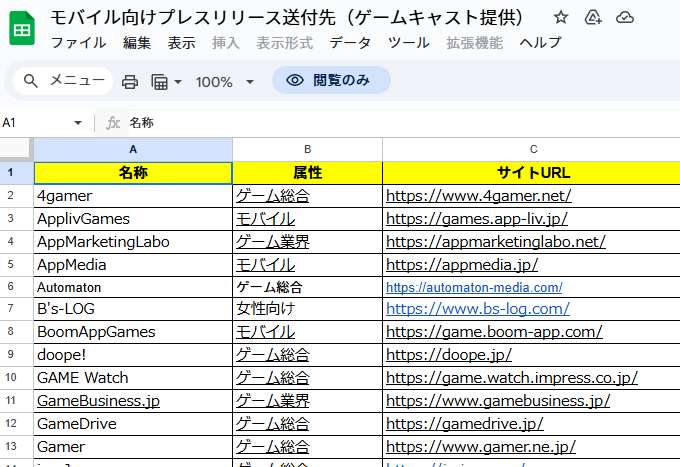Expand the A1 name box dropdown

(78, 123)
